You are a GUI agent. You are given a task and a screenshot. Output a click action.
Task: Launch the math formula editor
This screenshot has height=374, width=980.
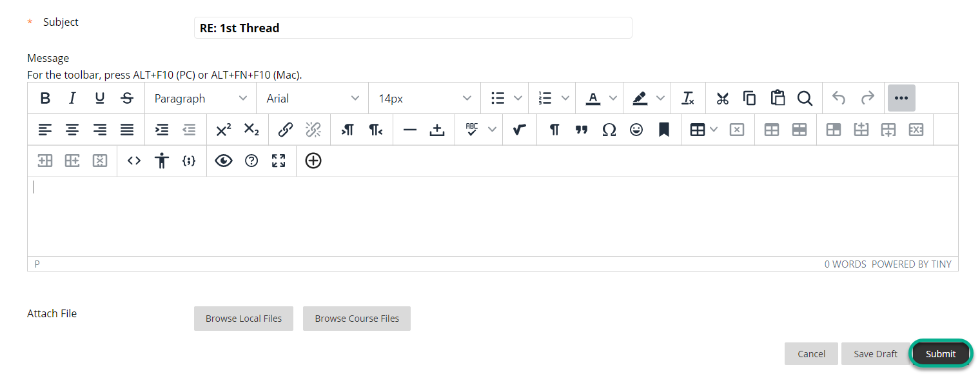pos(520,130)
